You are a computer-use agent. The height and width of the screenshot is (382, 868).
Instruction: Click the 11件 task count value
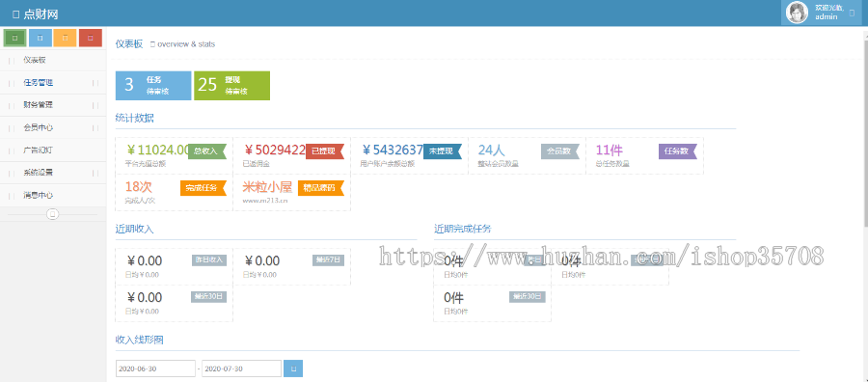610,150
